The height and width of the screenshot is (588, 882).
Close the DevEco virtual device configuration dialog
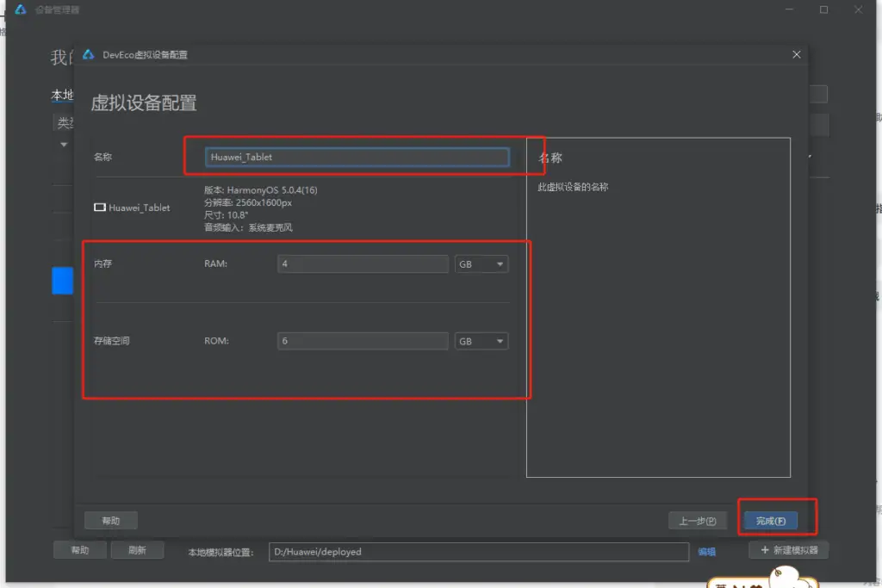tap(796, 54)
